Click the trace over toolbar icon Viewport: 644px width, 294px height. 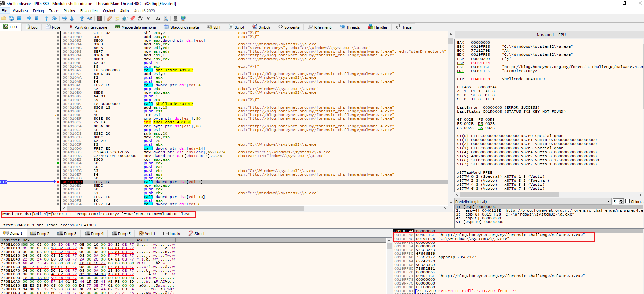pyautogui.click(x=72, y=18)
